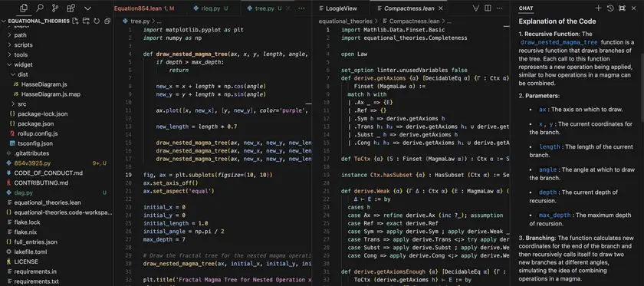The image size is (644, 286).
Task: Click draw_nested_magma_tree link in chat
Action: (x=560, y=42)
